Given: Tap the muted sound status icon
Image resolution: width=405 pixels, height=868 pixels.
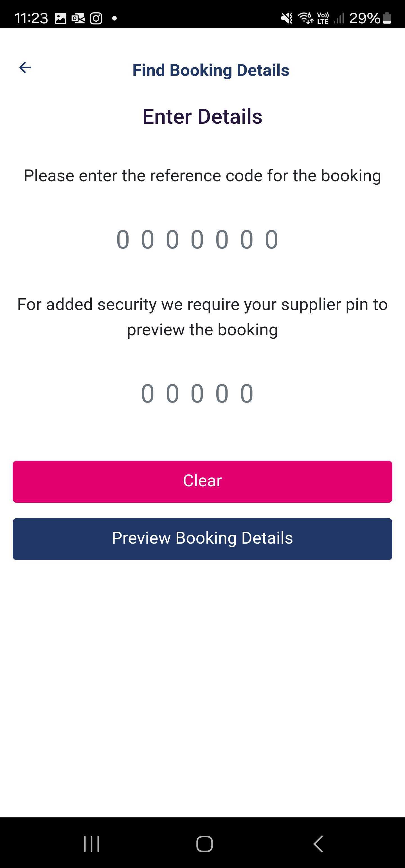Looking at the screenshot, I should coord(287,18).
